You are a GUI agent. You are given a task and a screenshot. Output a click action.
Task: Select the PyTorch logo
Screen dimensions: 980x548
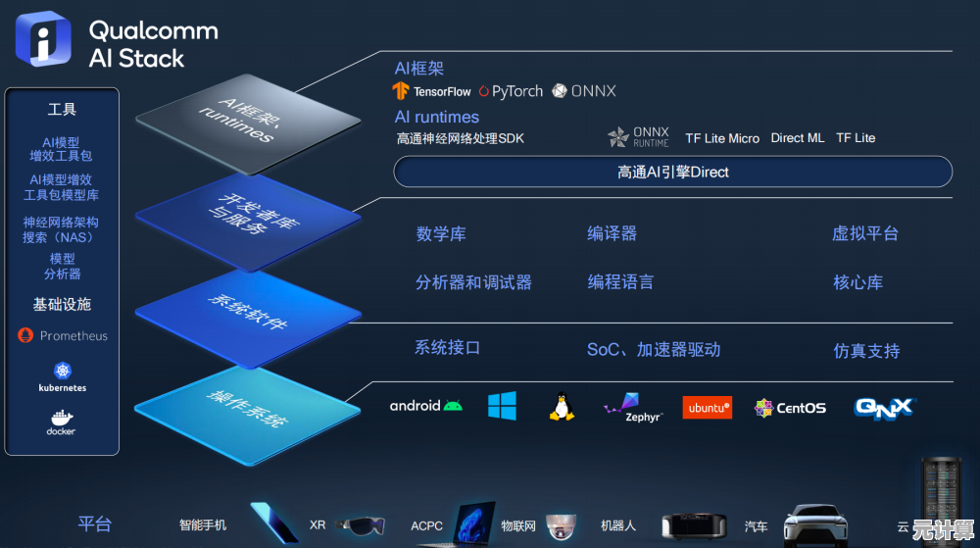click(511, 91)
